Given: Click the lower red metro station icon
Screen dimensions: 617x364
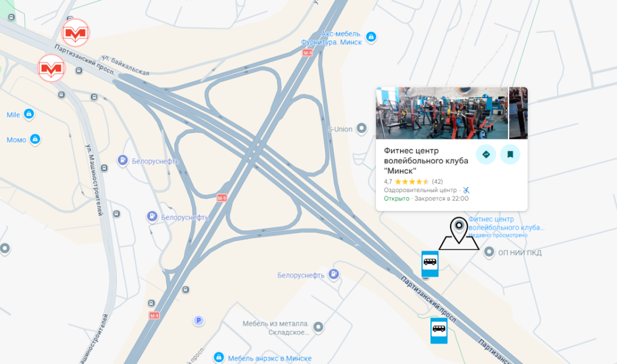Looking at the screenshot, I should [x=51, y=69].
